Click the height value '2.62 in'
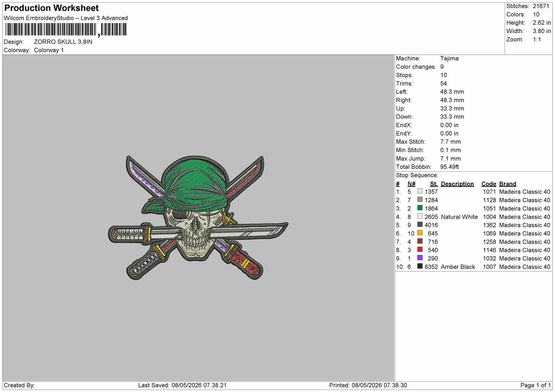This screenshot has height=392, width=555. pos(542,23)
